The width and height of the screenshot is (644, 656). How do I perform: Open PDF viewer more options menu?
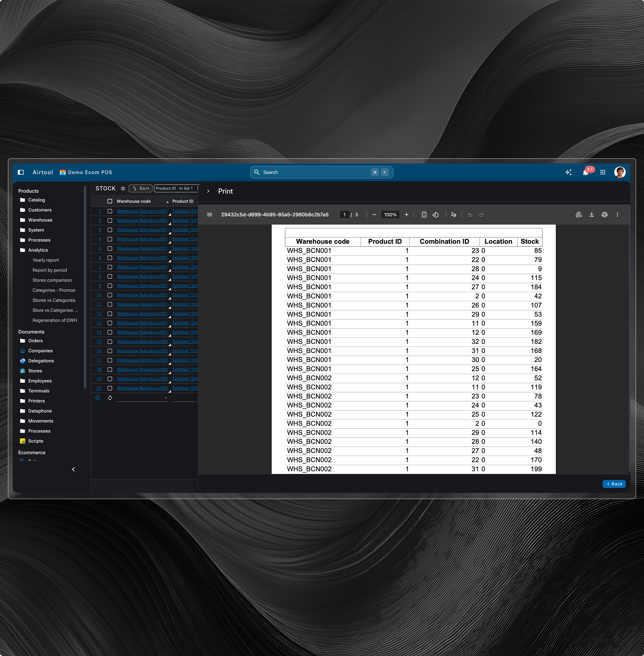pos(617,214)
